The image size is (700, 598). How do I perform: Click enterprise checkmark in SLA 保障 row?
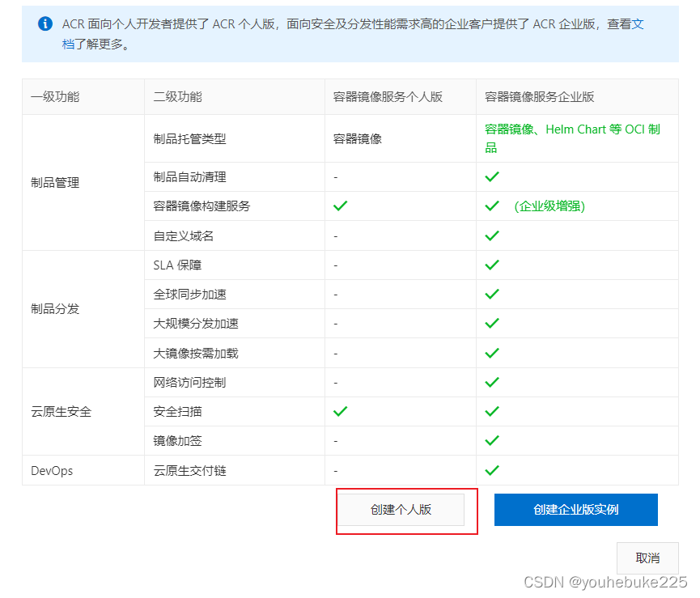pyautogui.click(x=492, y=265)
